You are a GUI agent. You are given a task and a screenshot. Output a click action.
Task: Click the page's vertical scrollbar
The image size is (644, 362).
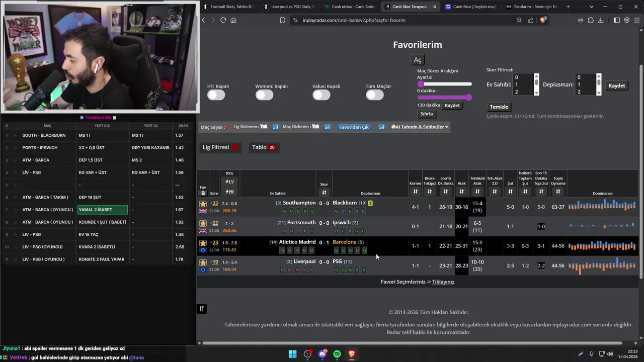coord(640,171)
